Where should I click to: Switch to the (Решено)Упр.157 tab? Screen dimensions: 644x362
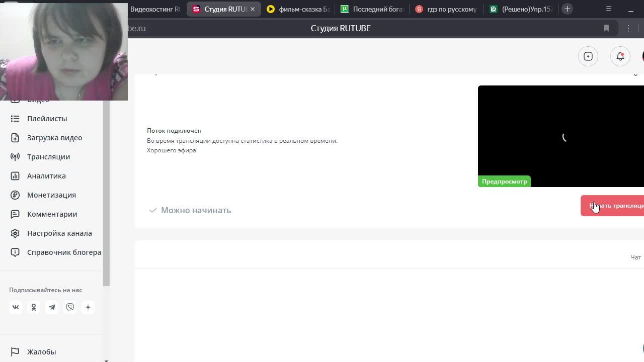[521, 9]
